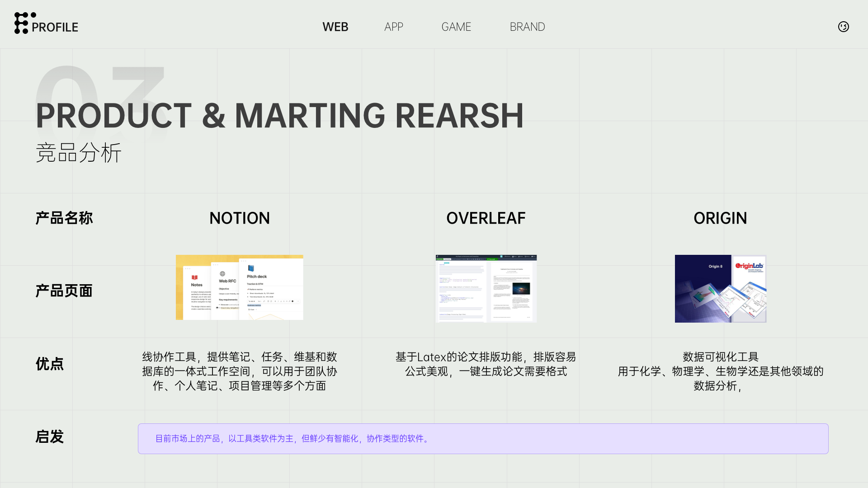
Task: Click the smiley face icon top right
Action: [x=843, y=27]
